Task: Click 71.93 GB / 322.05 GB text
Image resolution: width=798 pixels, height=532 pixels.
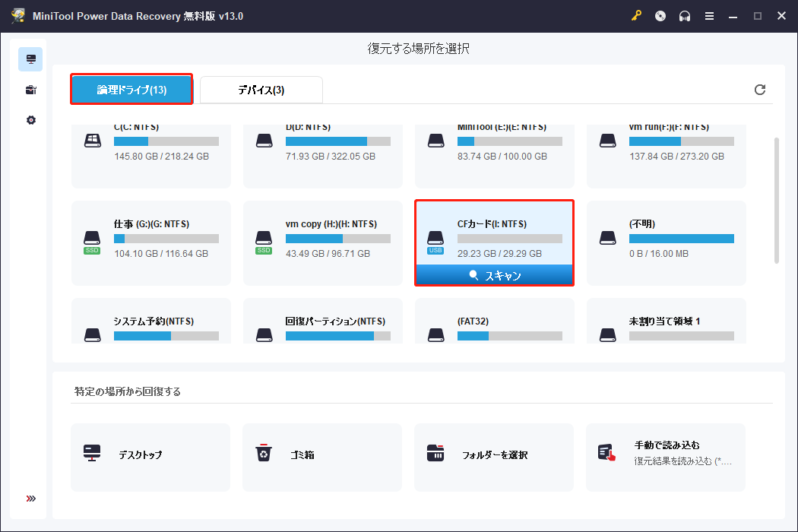Action: 331,157
